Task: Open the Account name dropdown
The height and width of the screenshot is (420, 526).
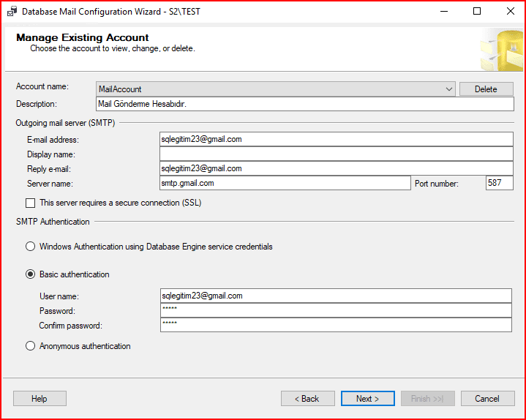Action: [276, 89]
